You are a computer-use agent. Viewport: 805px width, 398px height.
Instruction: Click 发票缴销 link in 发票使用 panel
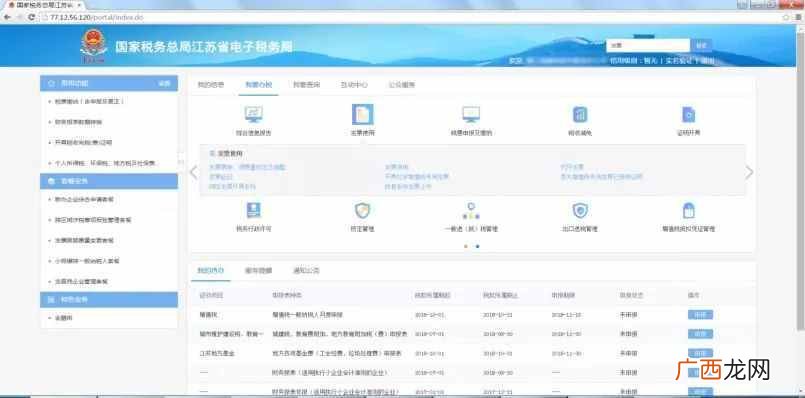coord(396,167)
